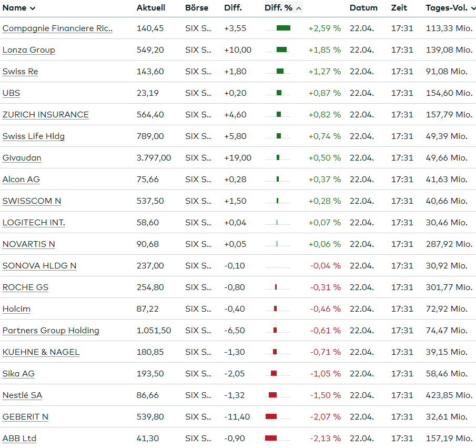
Task: Click volume 154,60 Mio. for UBS
Action: [x=449, y=93]
